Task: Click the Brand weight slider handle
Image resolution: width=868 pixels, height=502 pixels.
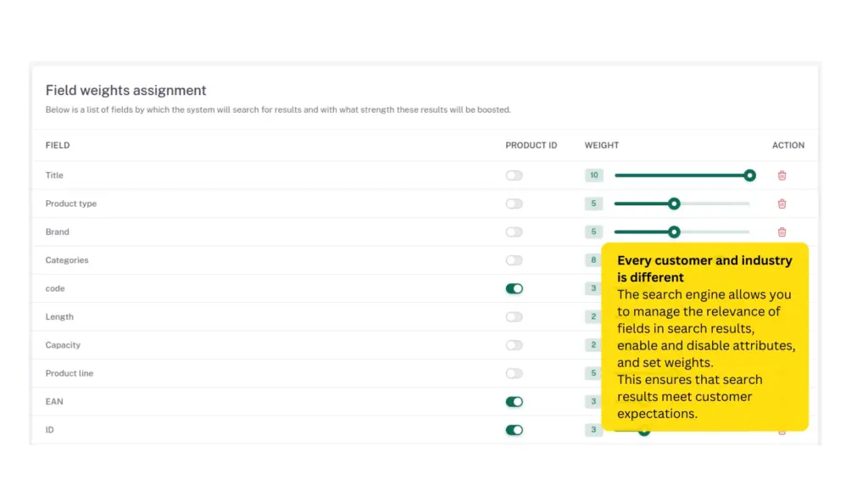Action: coord(674,232)
